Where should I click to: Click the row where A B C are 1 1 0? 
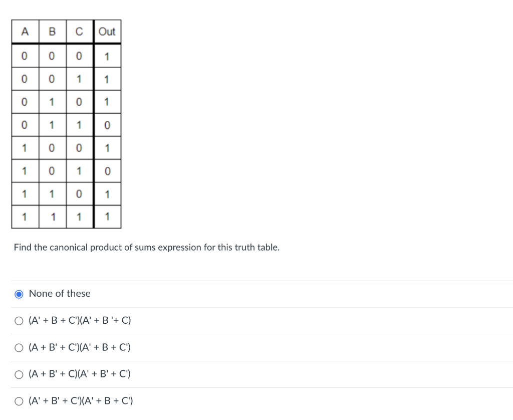click(x=66, y=193)
